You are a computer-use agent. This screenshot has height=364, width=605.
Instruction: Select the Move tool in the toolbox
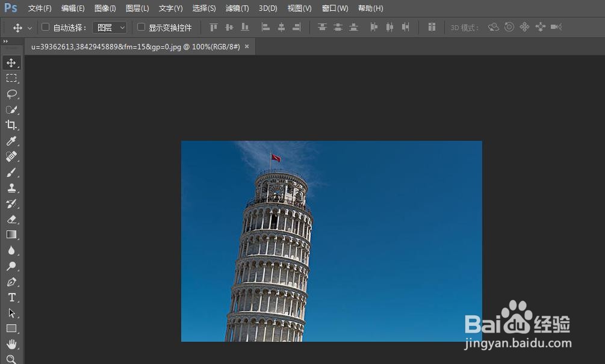pos(11,63)
